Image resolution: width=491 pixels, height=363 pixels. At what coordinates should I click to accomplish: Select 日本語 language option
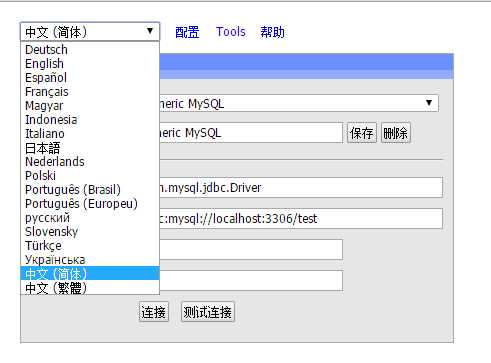[x=90, y=148]
